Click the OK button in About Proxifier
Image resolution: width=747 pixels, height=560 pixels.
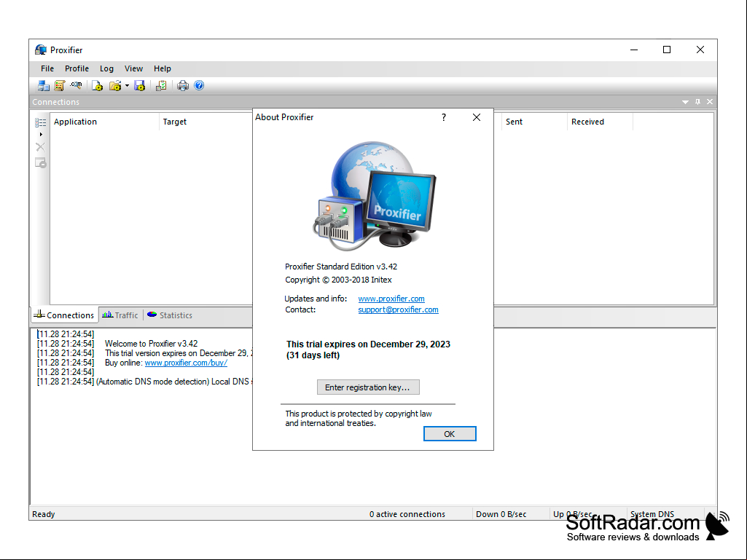coord(450,434)
